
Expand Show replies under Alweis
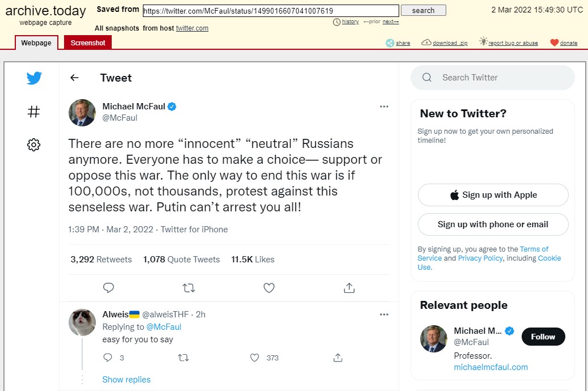126,380
